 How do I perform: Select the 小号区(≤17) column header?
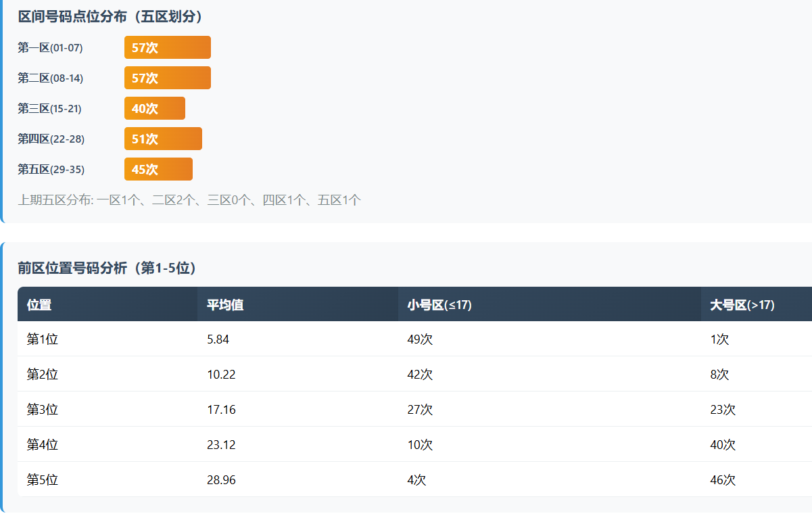pos(439,305)
